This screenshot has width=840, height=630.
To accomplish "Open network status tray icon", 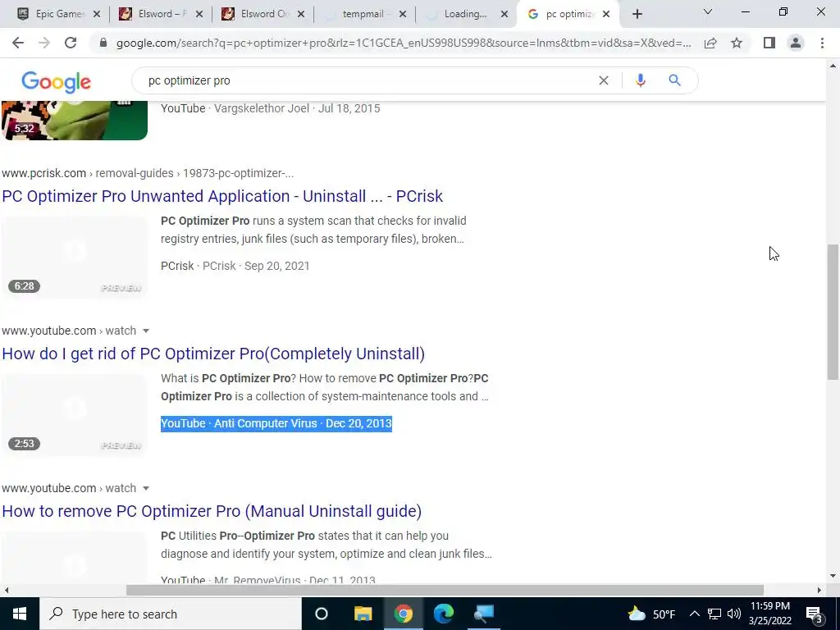I will [714, 614].
